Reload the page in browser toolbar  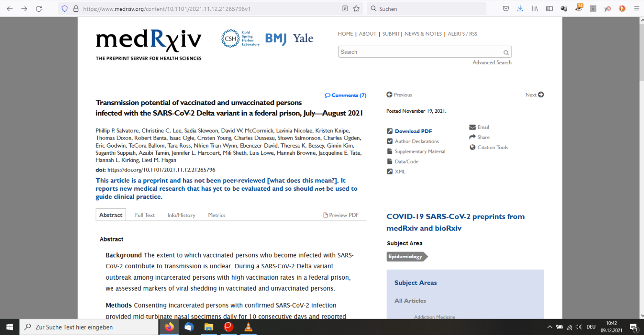39,8
